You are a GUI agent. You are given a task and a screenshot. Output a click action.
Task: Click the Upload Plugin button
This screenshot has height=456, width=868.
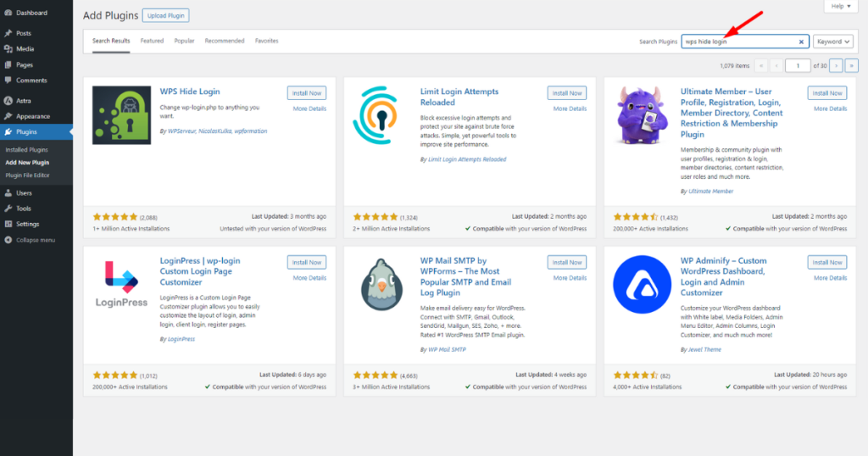click(x=165, y=15)
